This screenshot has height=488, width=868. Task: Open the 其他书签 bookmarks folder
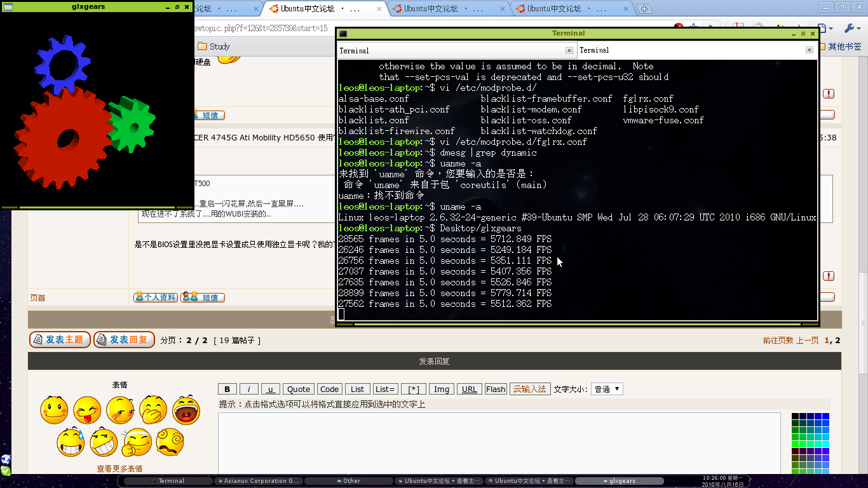840,47
